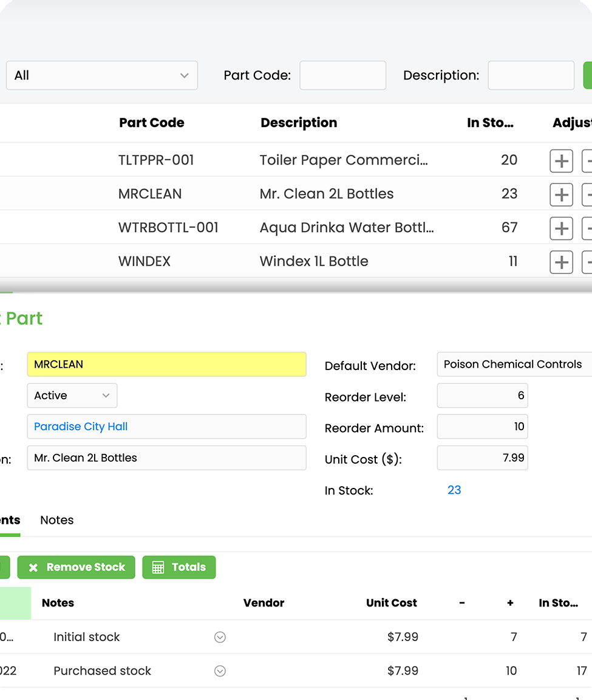Click plus icon for WTRBOTTL-001 row
This screenshot has height=700, width=592.
point(561,228)
